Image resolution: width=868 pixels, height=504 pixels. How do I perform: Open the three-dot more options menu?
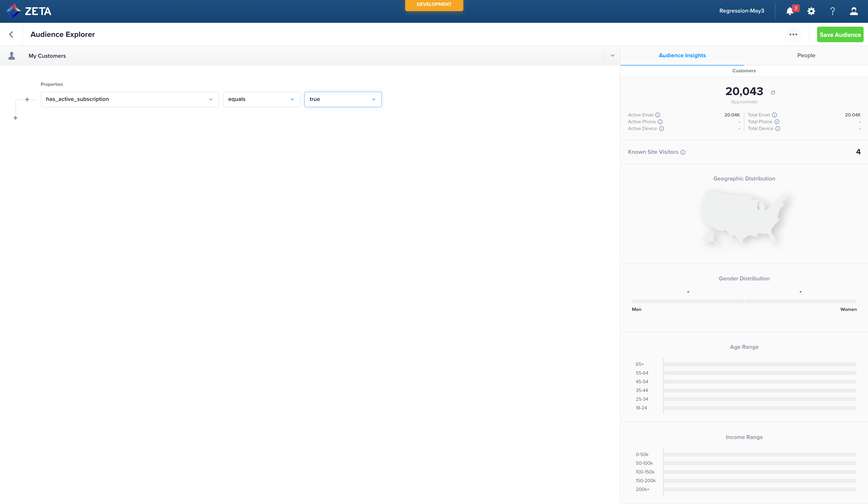point(793,34)
